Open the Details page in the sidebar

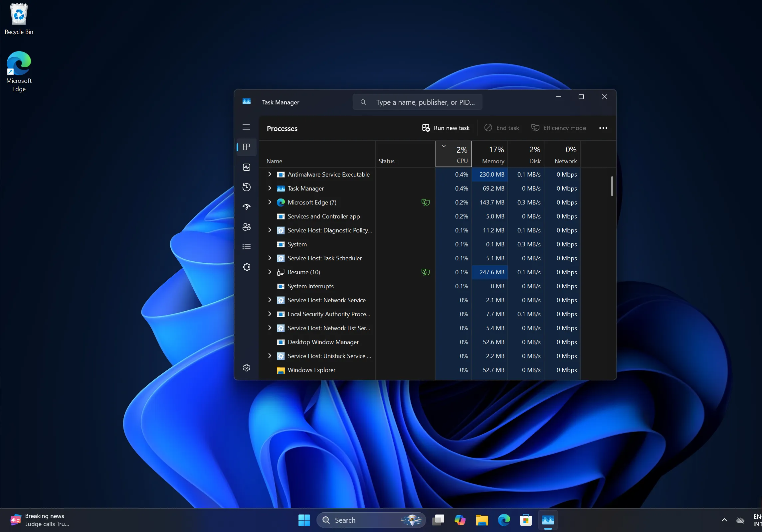point(246,246)
